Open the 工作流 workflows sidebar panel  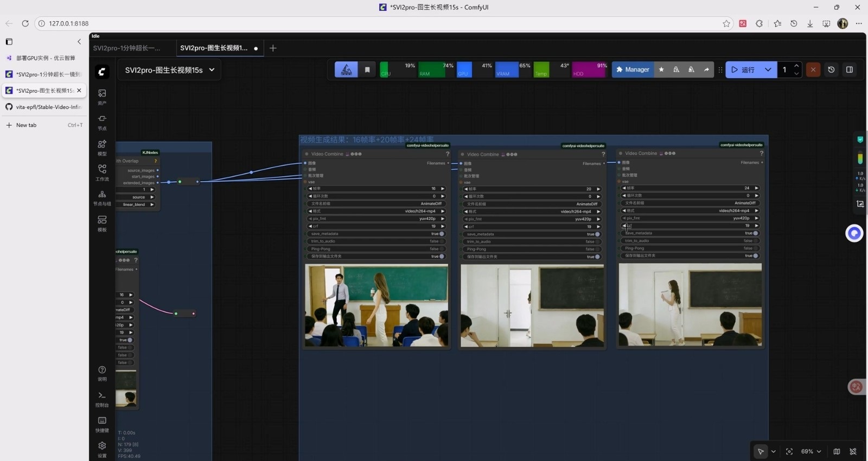point(102,172)
